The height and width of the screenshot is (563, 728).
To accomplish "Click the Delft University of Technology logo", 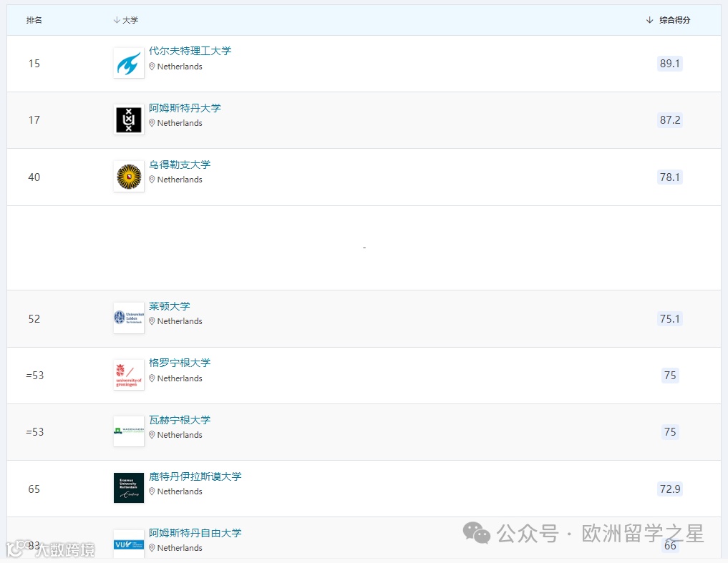I will click(127, 63).
